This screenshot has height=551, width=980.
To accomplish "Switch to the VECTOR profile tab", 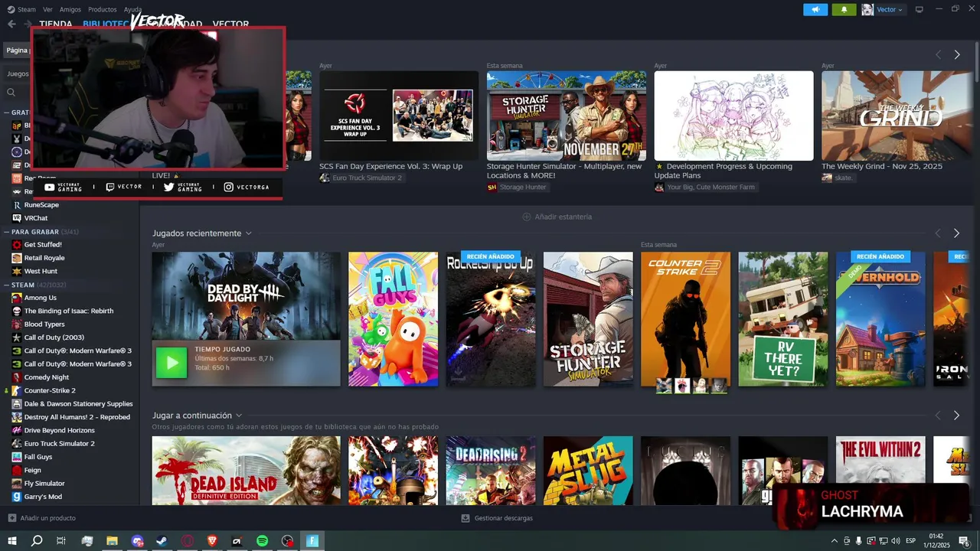I will (230, 24).
